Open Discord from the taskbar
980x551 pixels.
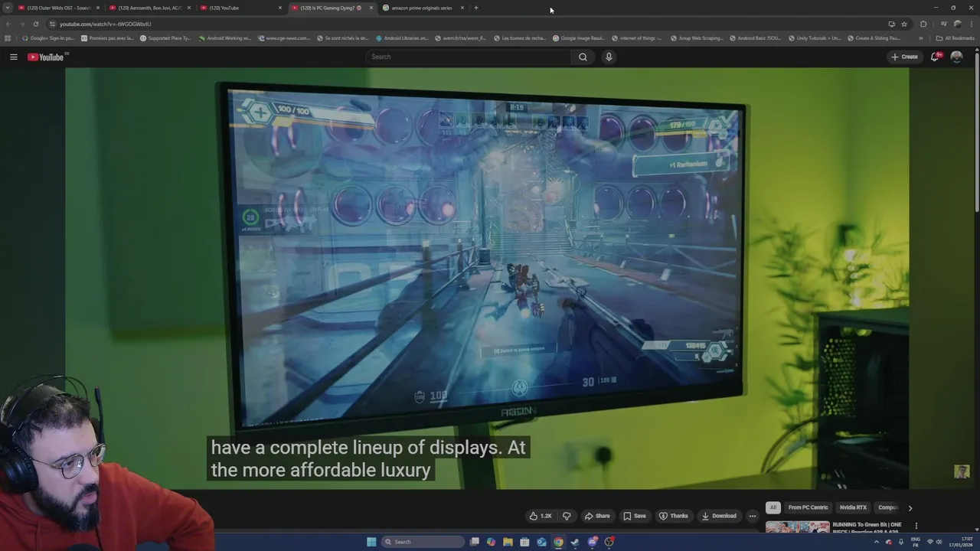[592, 542]
